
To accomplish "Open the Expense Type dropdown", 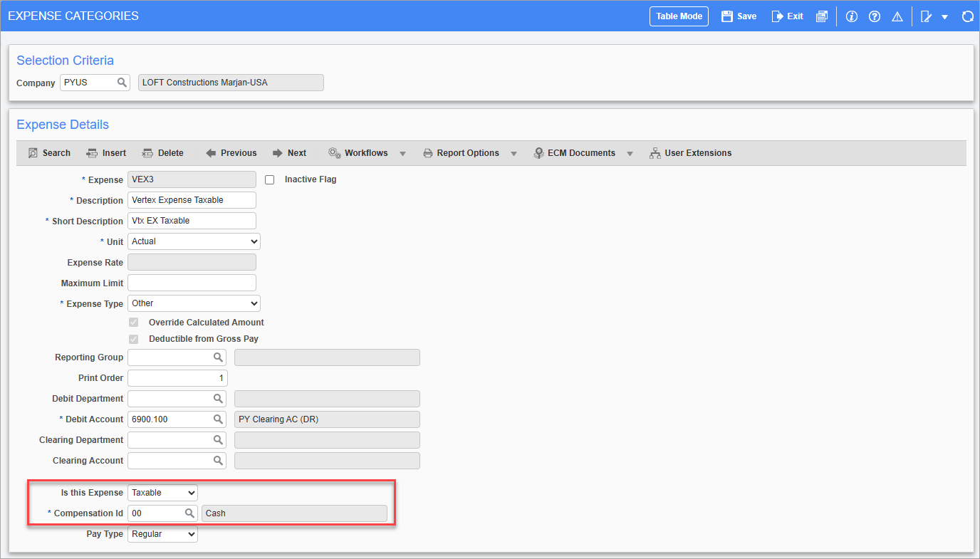I will (x=194, y=303).
